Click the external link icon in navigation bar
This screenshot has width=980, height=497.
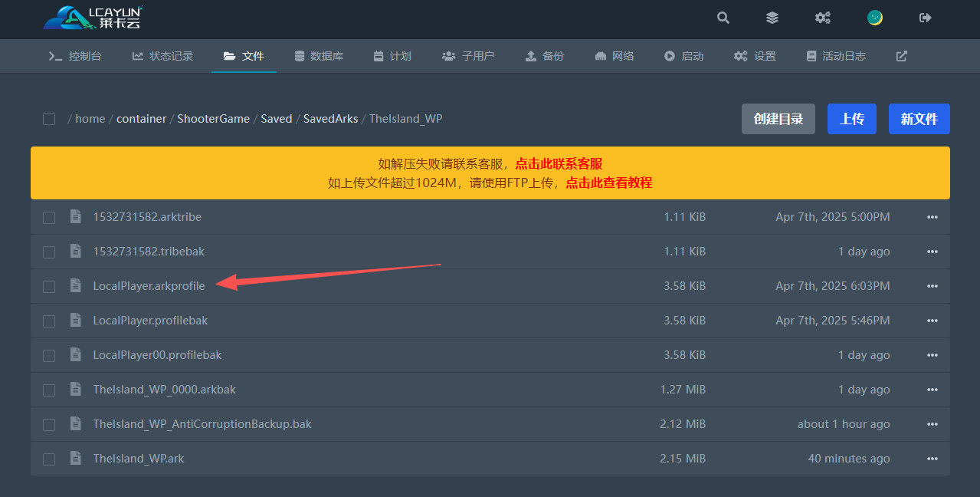[x=902, y=56]
